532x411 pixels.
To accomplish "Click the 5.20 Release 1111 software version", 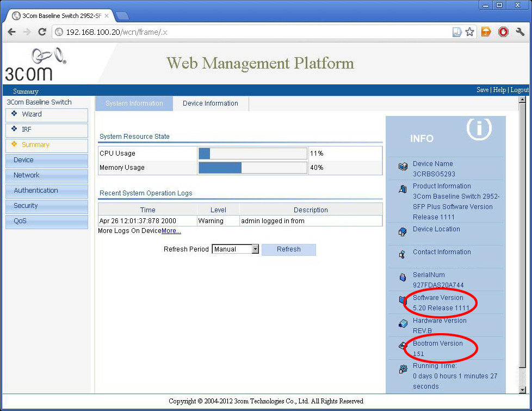I will click(x=441, y=308).
